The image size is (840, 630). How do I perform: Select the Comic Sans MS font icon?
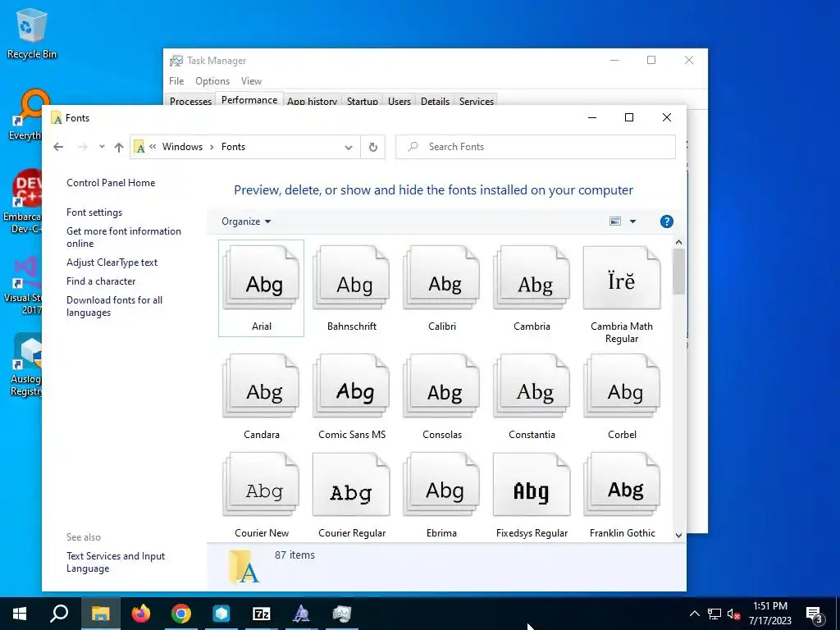click(351, 386)
